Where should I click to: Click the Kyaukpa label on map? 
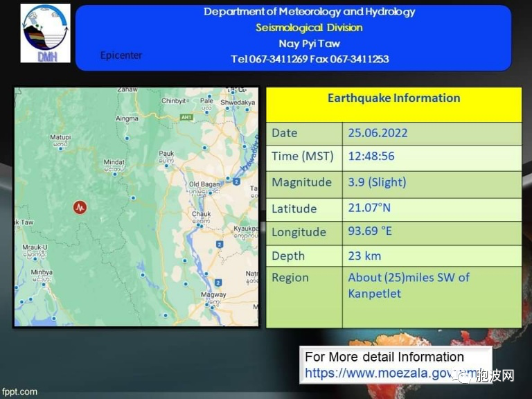coord(246,229)
